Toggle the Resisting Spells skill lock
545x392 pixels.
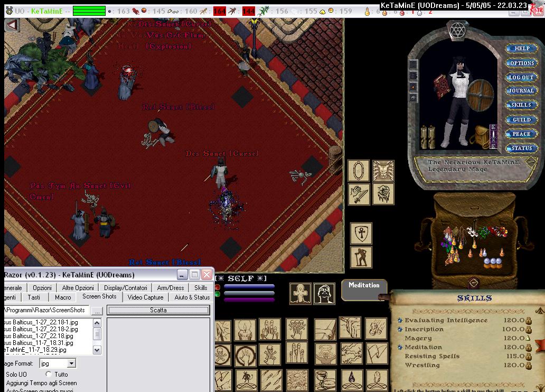click(x=528, y=356)
